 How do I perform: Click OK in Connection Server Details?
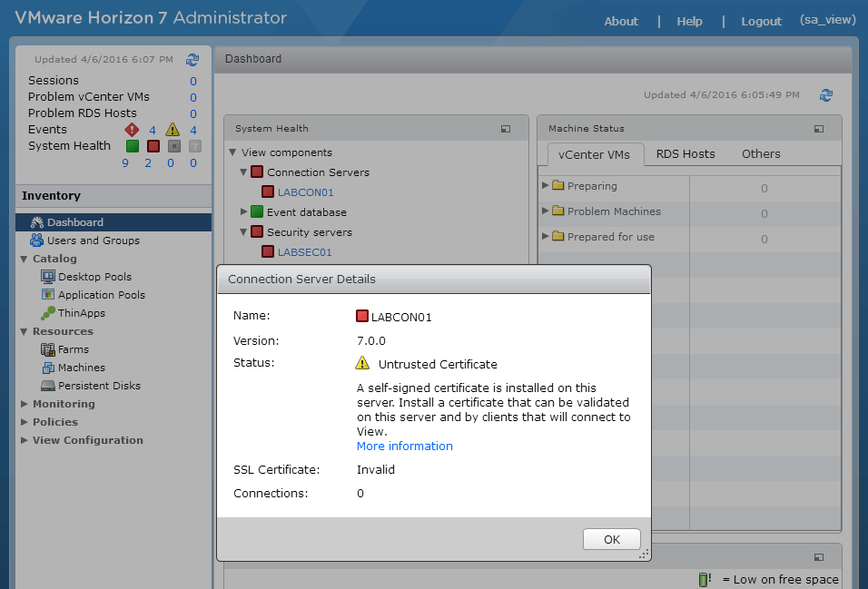(x=612, y=539)
